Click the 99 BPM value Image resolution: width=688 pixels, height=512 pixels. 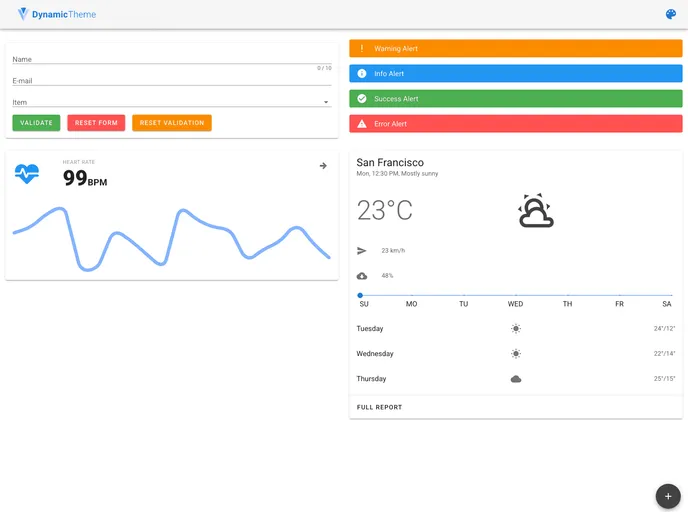click(85, 178)
